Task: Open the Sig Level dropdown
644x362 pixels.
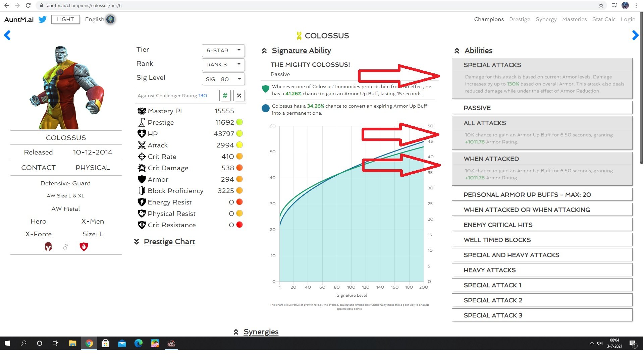Action: coord(223,79)
